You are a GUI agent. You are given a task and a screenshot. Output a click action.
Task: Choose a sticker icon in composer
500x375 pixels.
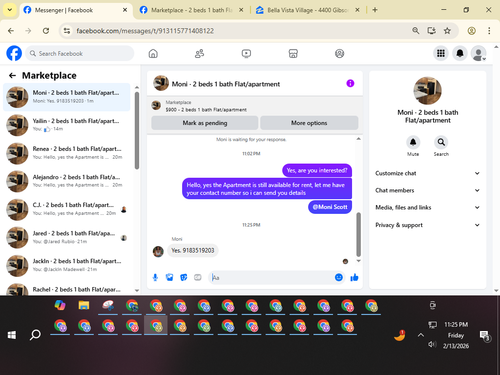[x=184, y=277]
